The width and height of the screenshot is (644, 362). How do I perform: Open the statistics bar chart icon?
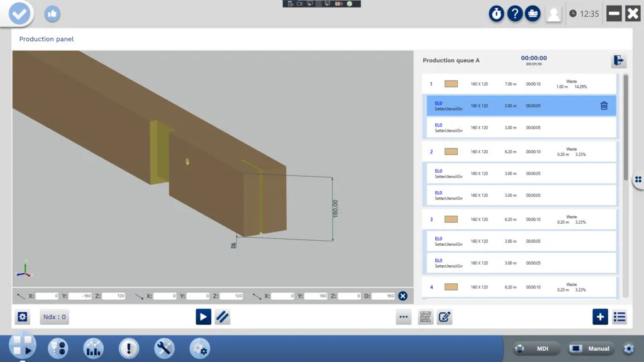click(x=94, y=348)
